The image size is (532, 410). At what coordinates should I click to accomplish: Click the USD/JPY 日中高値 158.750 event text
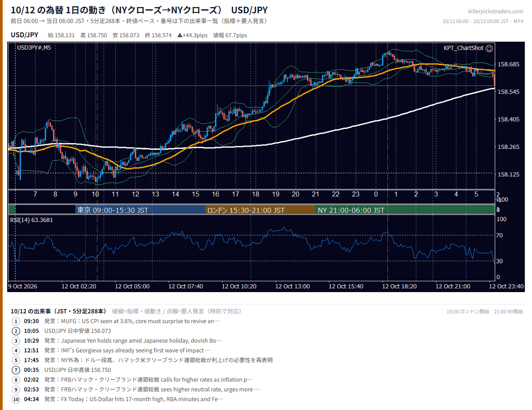click(78, 370)
